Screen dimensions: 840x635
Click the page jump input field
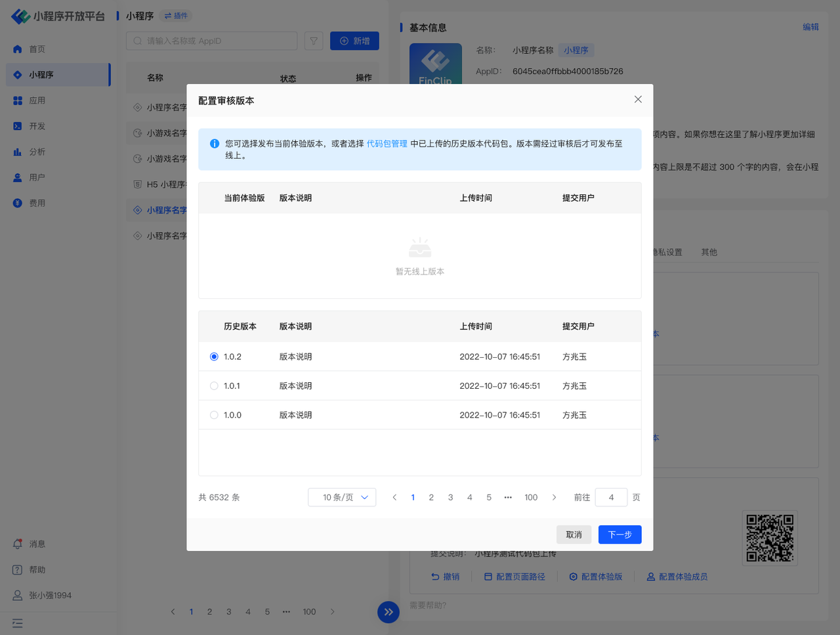point(611,497)
